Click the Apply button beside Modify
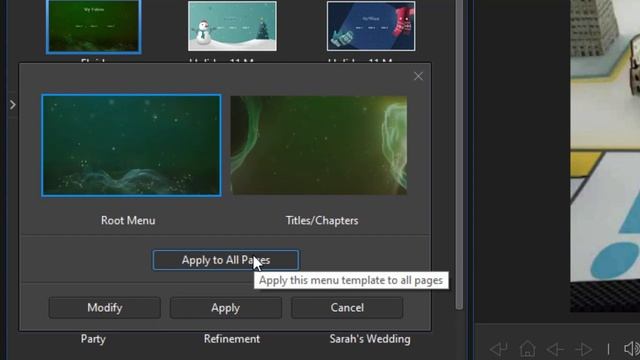Viewport: 640px width, 360px height. (x=226, y=307)
